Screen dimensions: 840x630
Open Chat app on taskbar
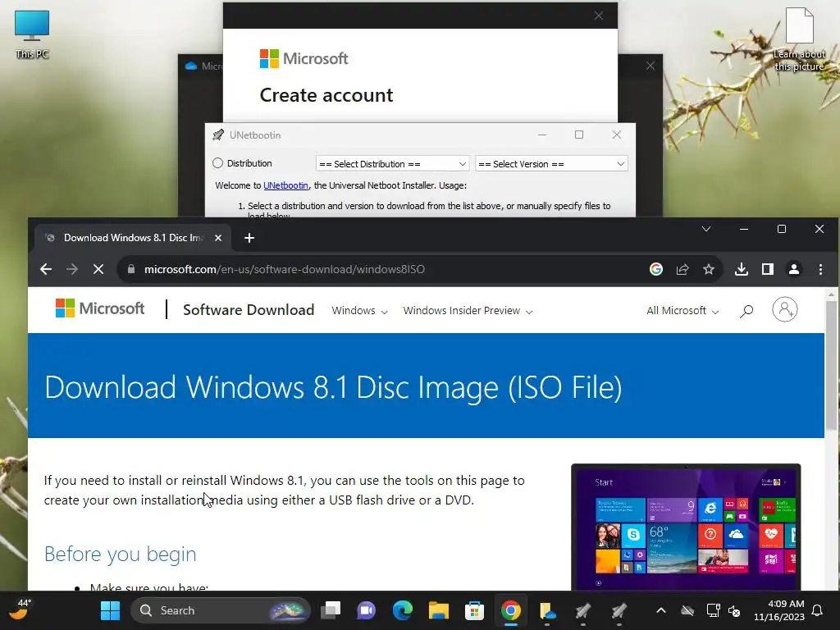(x=367, y=610)
